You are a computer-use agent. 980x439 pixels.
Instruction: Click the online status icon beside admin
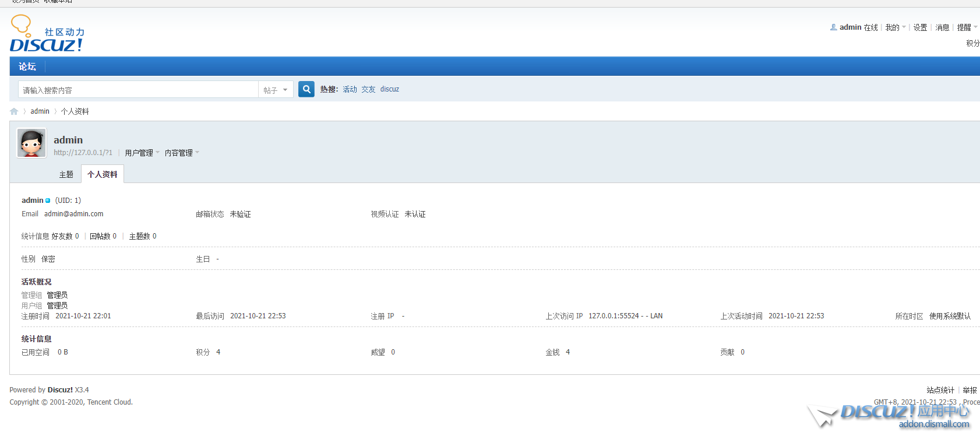48,201
